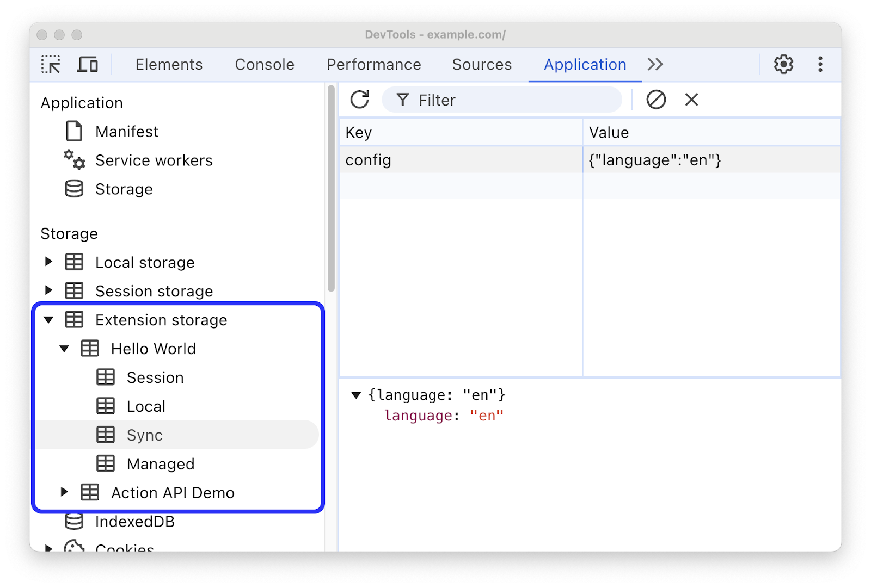Switch to the Sources tab
The width and height of the screenshot is (871, 588).
(481, 64)
